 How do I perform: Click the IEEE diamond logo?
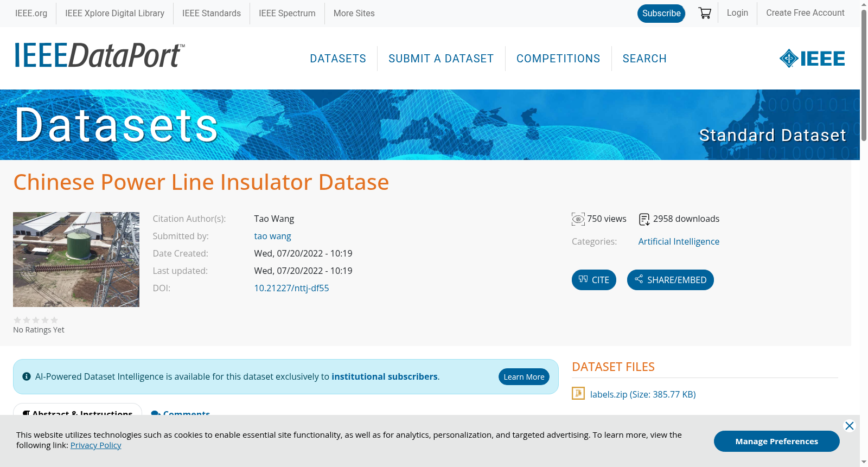(812, 59)
